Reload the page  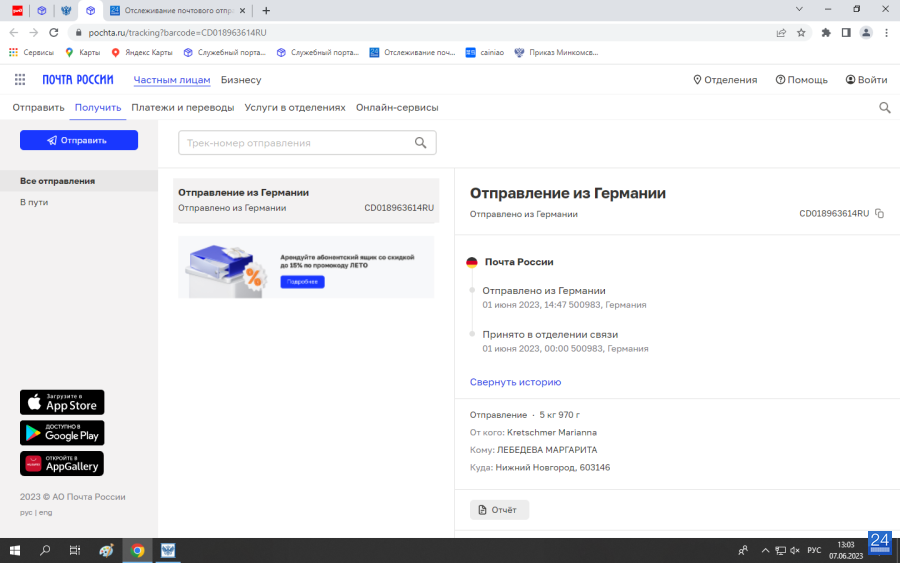point(53,33)
